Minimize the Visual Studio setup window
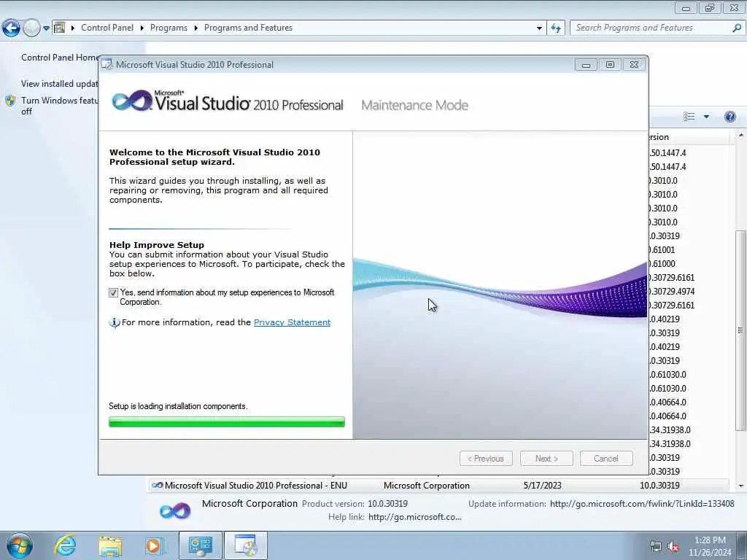This screenshot has width=747, height=560. [586, 65]
